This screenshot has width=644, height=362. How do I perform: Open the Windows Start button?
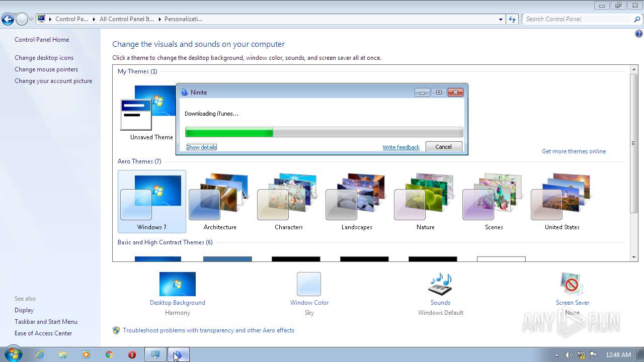pyautogui.click(x=13, y=354)
